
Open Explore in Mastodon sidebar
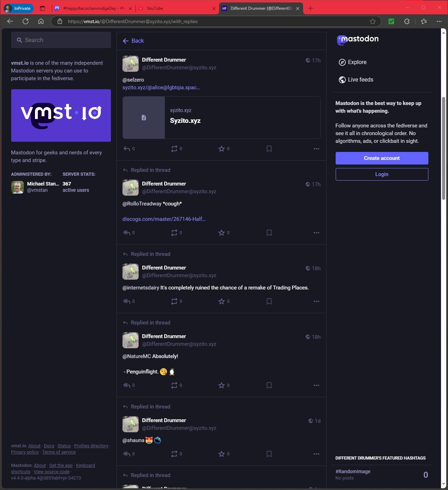click(353, 62)
